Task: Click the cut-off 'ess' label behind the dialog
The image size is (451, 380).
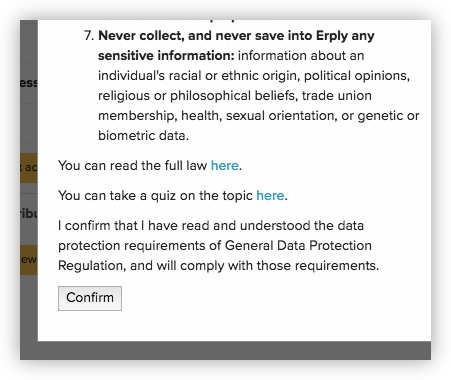Action: point(29,83)
